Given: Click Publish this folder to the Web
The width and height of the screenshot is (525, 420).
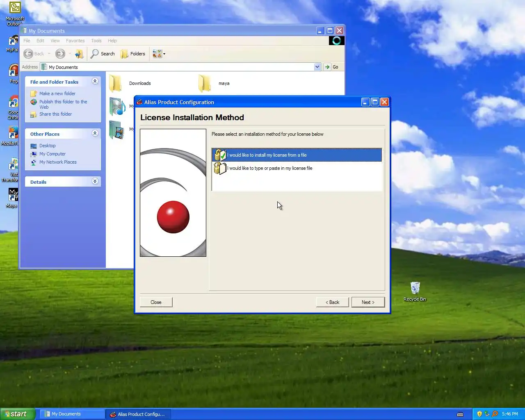Looking at the screenshot, I should [x=63, y=104].
